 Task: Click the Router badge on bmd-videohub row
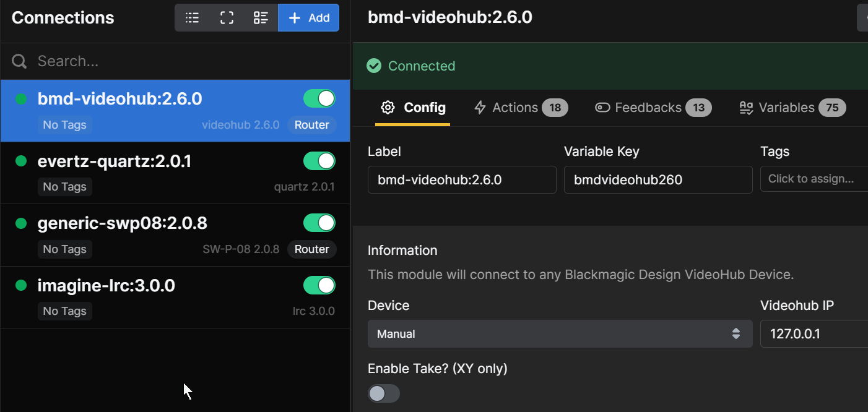(312, 125)
